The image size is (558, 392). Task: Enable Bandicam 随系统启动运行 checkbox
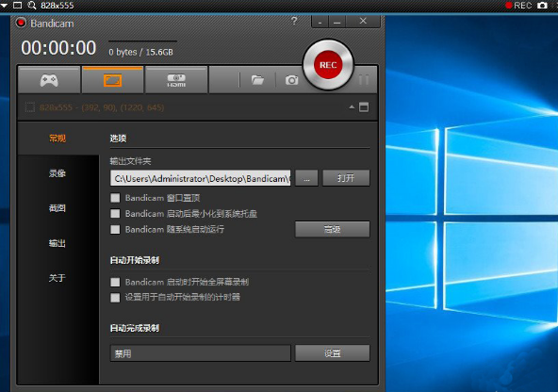point(115,229)
